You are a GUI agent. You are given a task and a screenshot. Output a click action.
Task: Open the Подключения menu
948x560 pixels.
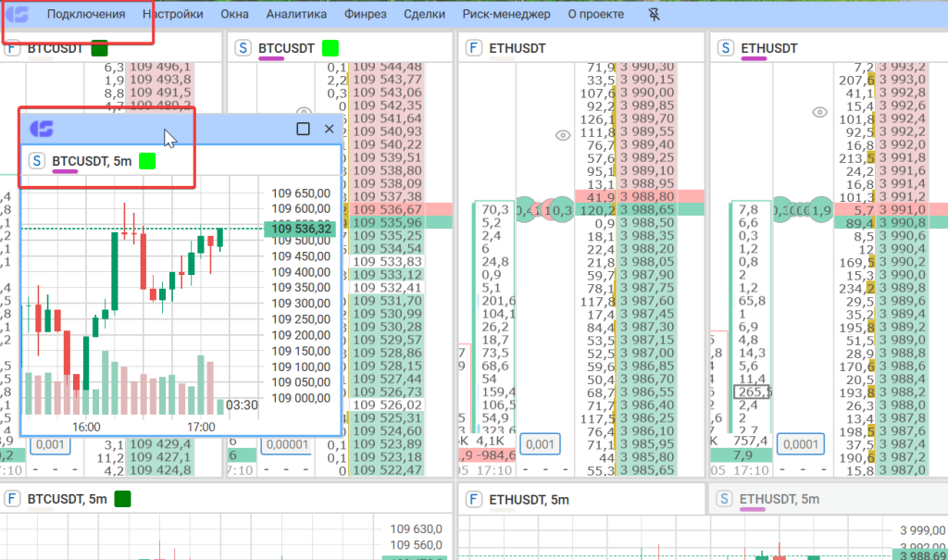(x=85, y=15)
